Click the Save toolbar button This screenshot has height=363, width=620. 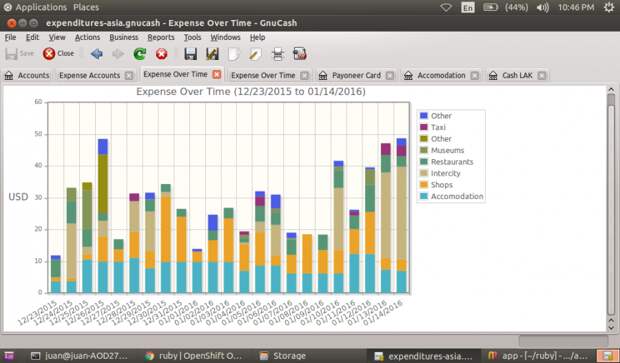(x=20, y=53)
